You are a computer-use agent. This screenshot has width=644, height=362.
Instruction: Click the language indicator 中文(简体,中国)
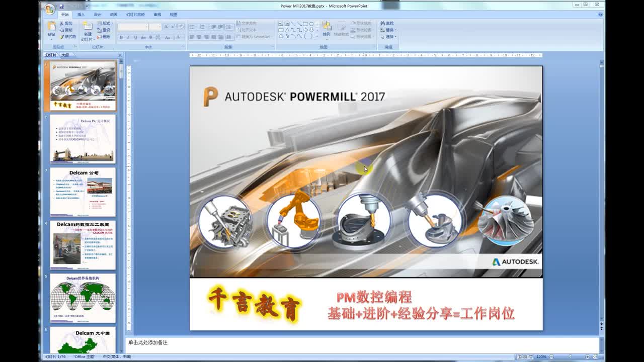[x=117, y=356]
